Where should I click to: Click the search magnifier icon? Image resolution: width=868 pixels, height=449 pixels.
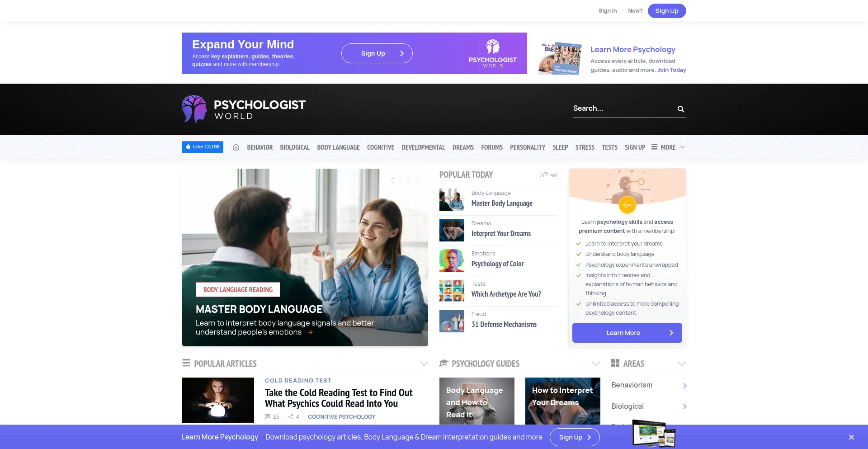click(680, 109)
